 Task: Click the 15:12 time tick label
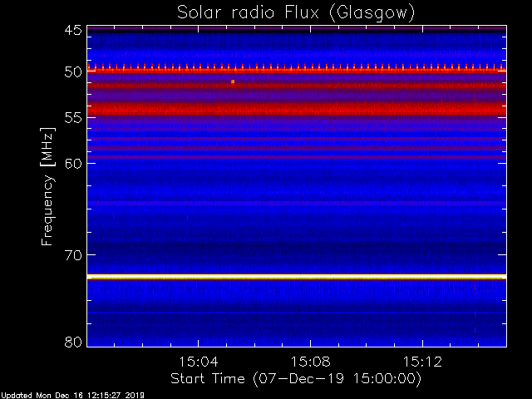422,362
